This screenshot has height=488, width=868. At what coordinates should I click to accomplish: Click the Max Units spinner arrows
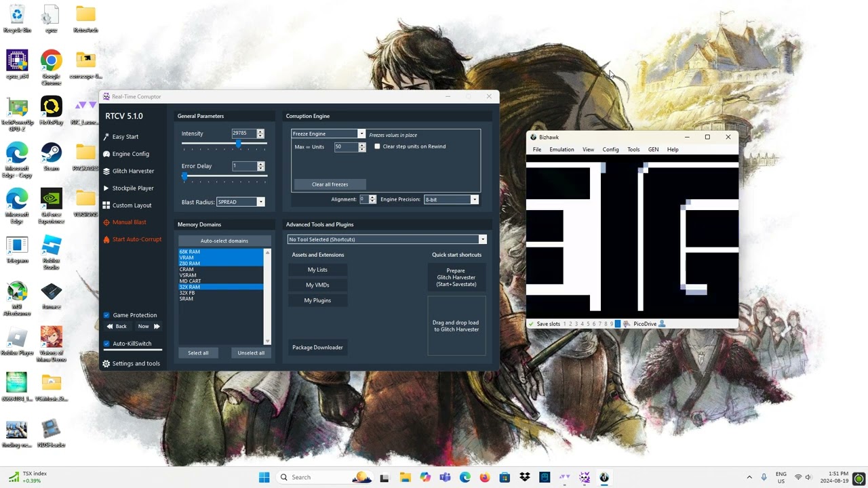point(362,146)
